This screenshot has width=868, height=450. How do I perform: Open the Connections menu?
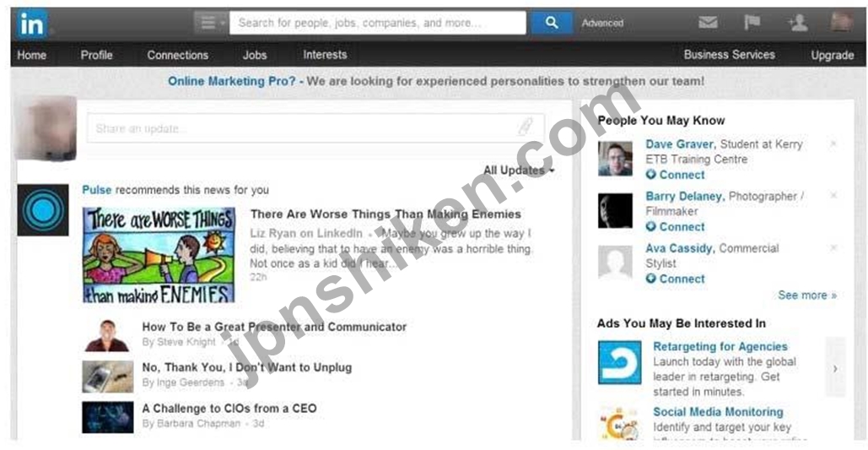point(178,55)
